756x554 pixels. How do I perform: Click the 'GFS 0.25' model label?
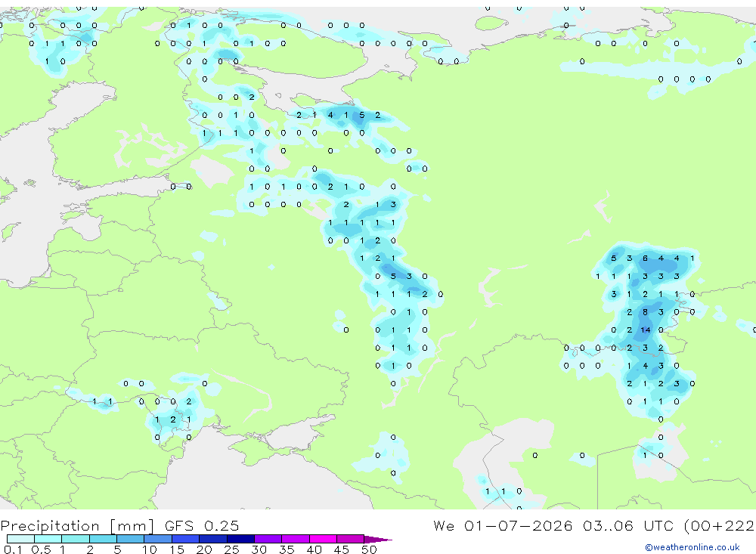202,525
